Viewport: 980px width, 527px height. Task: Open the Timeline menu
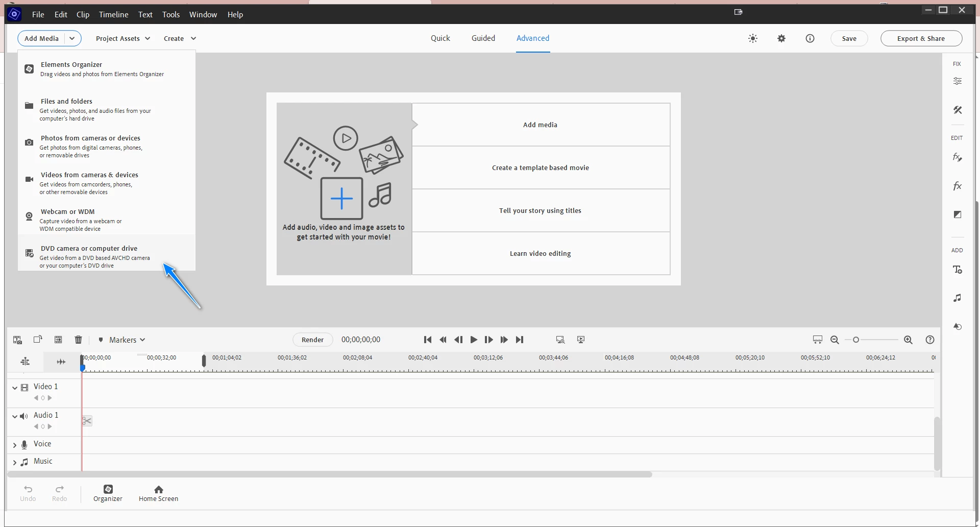(x=113, y=14)
